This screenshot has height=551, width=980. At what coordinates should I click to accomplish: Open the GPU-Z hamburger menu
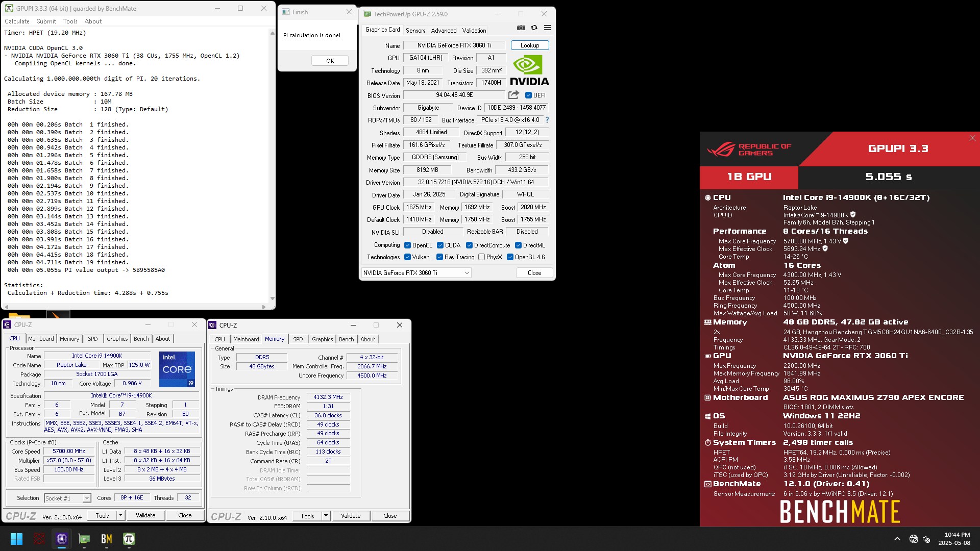[547, 28]
